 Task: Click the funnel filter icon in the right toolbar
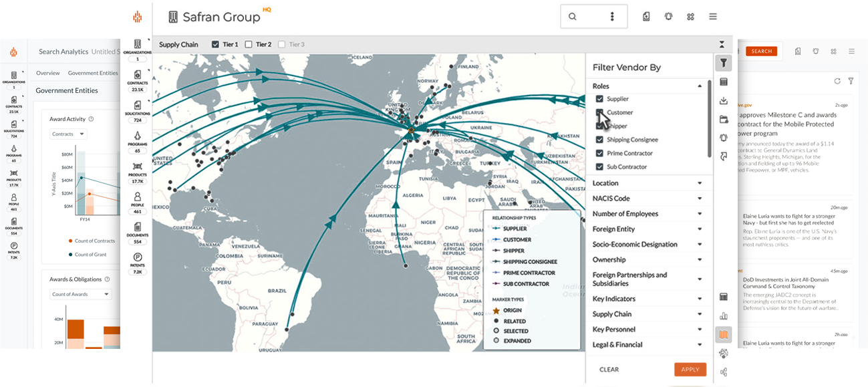coord(723,63)
